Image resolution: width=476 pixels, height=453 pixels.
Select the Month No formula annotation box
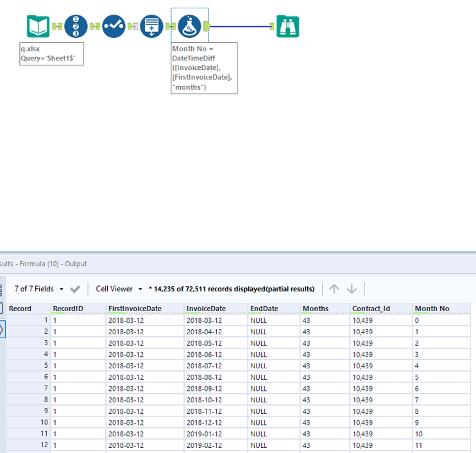tap(204, 68)
